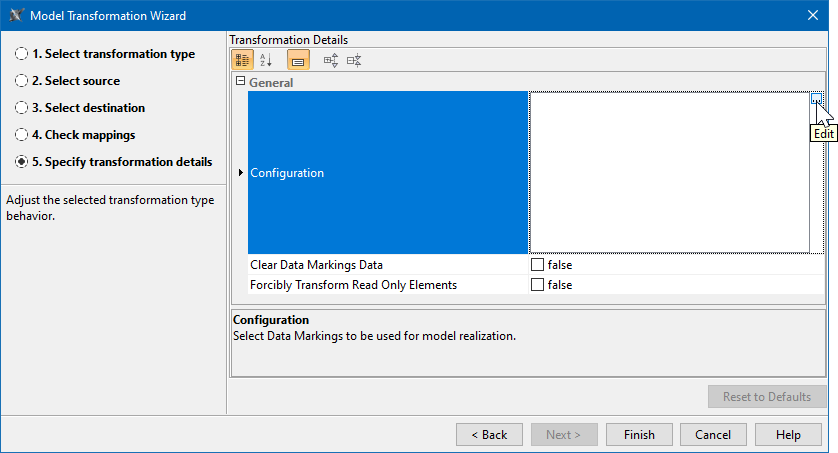Open Help for the wizard
838x453 pixels.
click(x=788, y=435)
